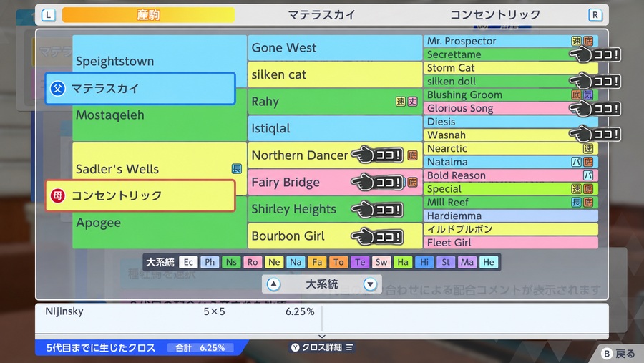Click the 速 icon on Rahy
Screen dimensions: 644x363
(401, 102)
